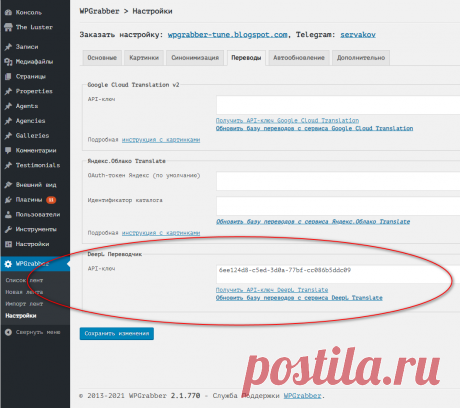Click pin icon next to Agents
This screenshot has width=460, height=408.
8,106
